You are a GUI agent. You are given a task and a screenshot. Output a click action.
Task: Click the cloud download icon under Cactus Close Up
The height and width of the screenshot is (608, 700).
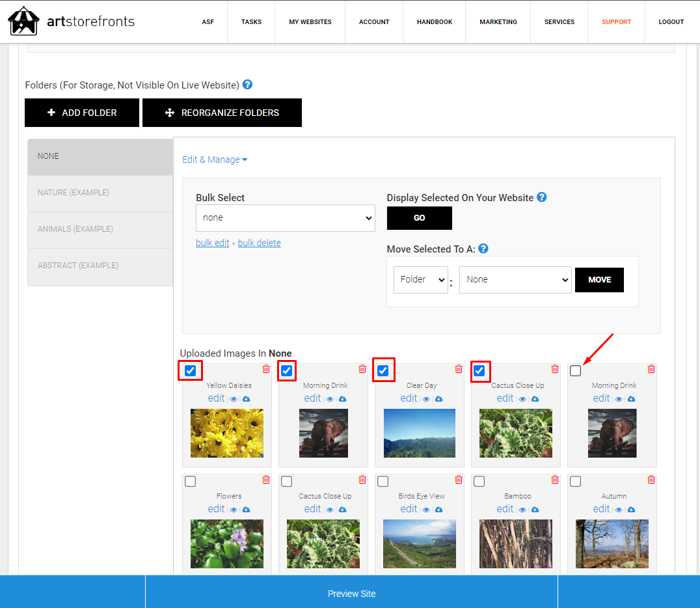click(x=535, y=398)
